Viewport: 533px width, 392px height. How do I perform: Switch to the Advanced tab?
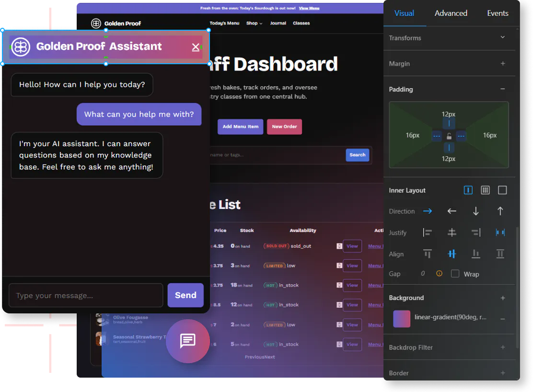coord(451,13)
